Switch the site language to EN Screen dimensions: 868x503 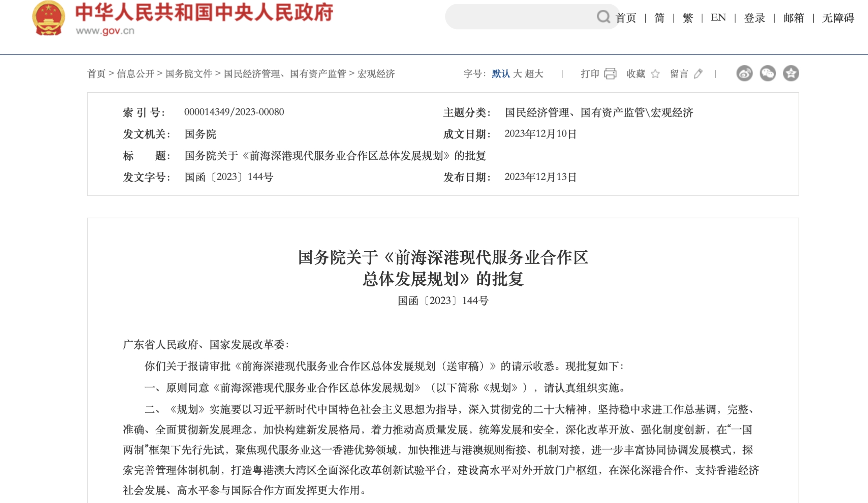click(x=718, y=18)
